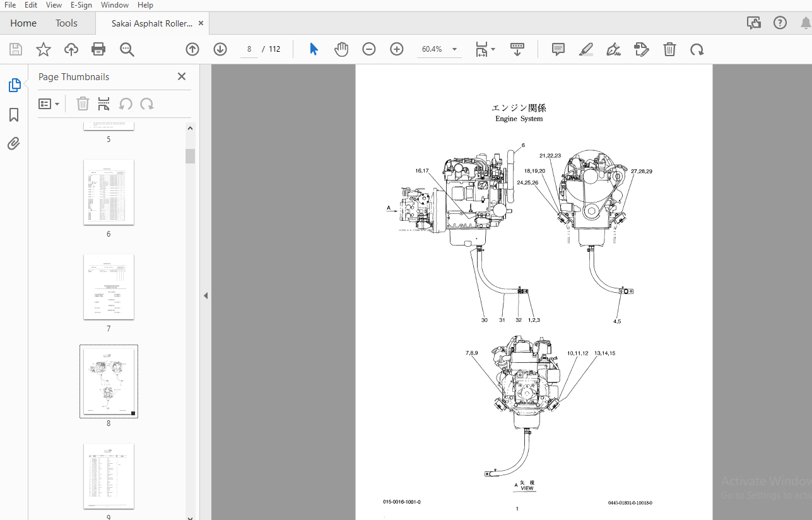The image size is (812, 520).
Task: Zoom in with the plus button
Action: pyautogui.click(x=397, y=49)
